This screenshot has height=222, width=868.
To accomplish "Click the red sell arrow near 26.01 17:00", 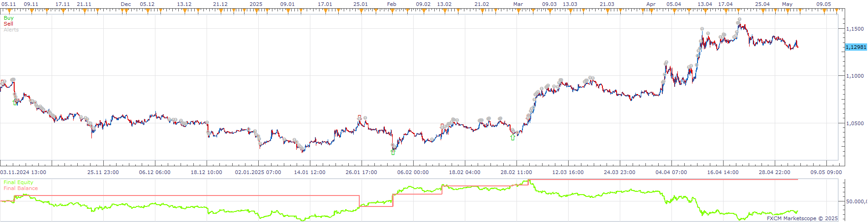I will (x=359, y=117).
